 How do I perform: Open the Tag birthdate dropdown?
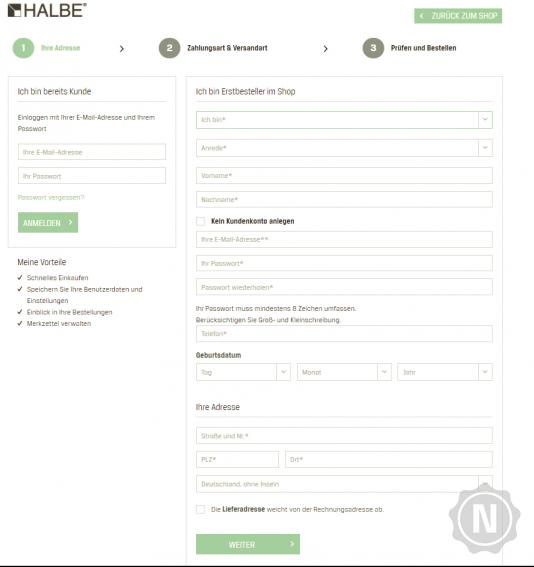tap(243, 372)
